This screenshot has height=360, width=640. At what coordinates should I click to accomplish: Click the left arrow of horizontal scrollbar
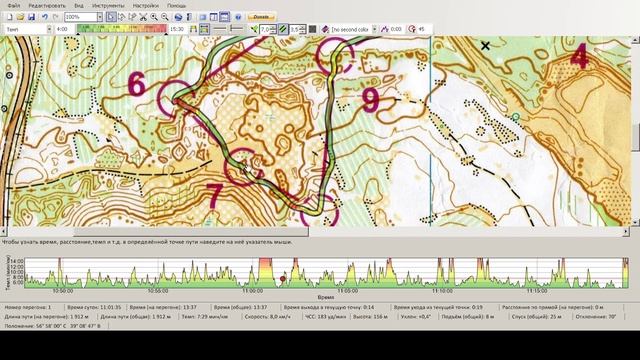pos(4,232)
